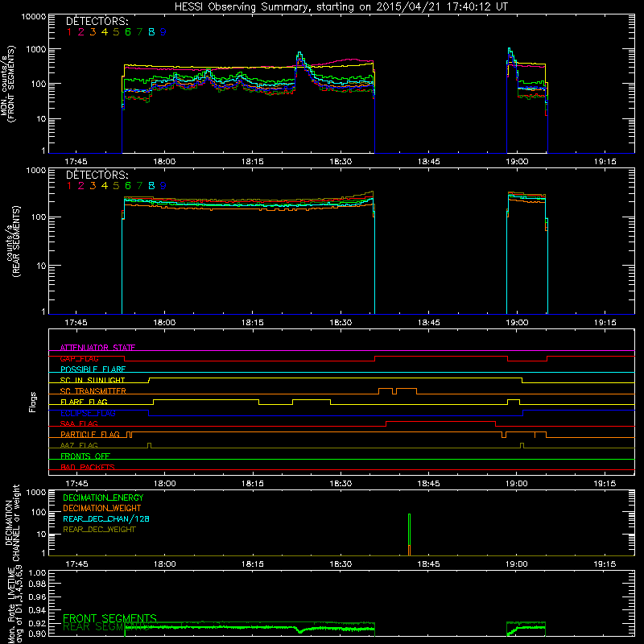644x644 pixels.
Task: Click the 18:15 tick label under the front segments plot
Action: tap(252, 162)
